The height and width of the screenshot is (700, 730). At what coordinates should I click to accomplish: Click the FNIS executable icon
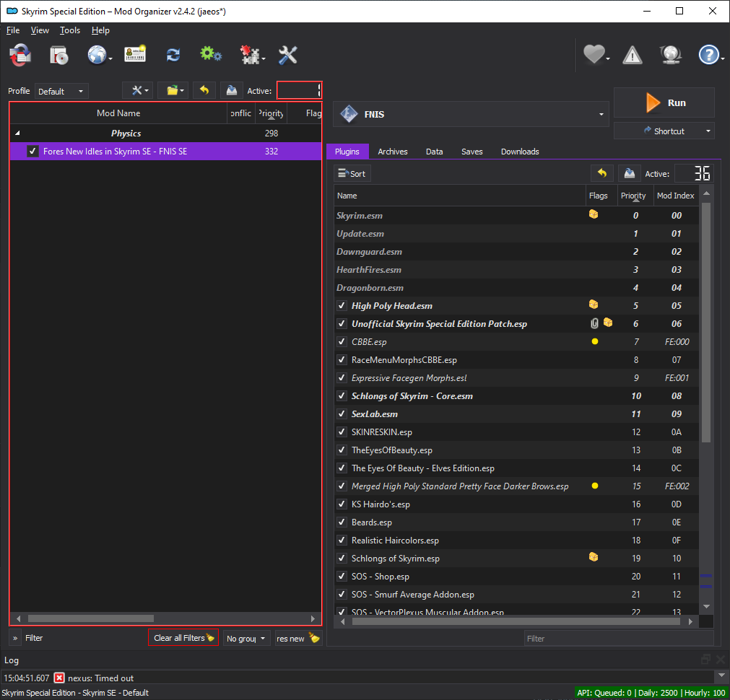349,114
